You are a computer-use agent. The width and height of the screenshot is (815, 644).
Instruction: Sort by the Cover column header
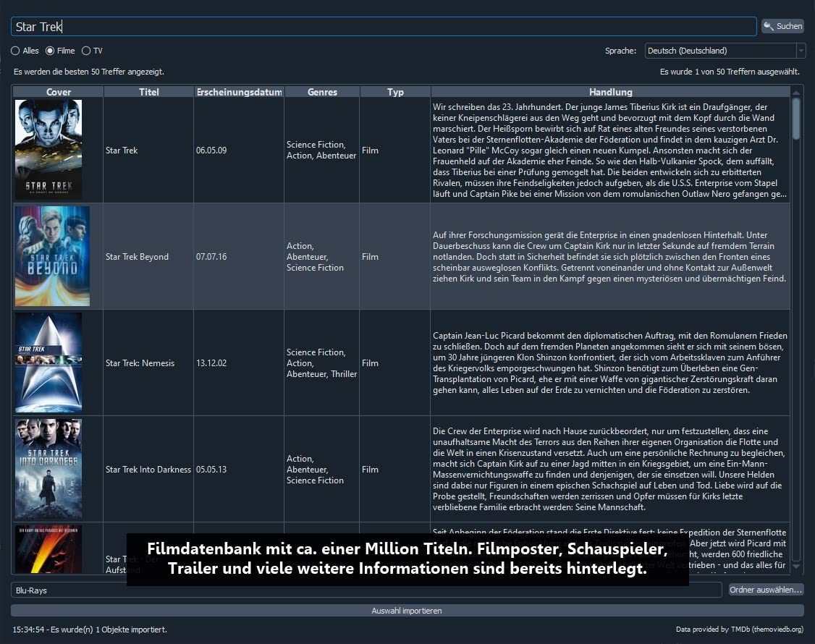(x=58, y=92)
